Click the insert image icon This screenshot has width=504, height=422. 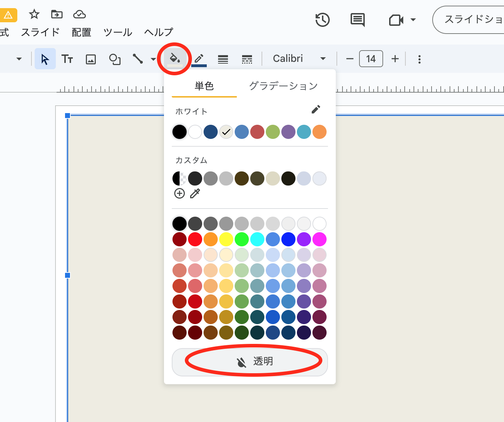[x=91, y=59]
